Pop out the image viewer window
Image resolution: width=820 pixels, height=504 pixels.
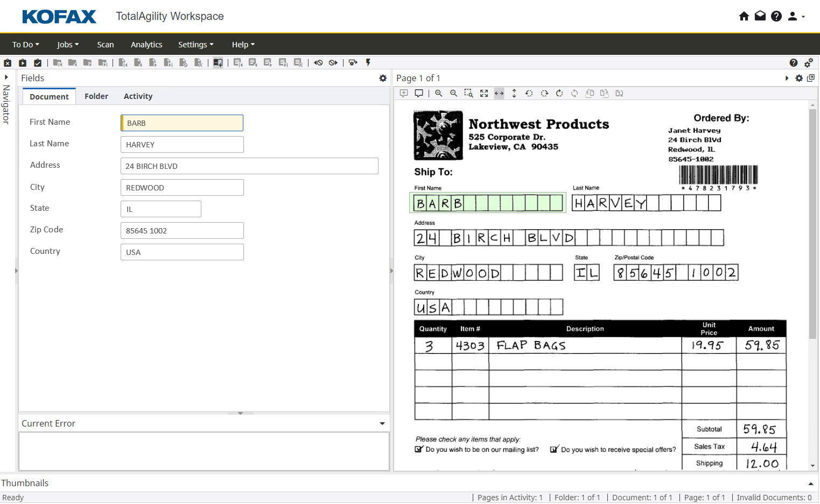(811, 78)
